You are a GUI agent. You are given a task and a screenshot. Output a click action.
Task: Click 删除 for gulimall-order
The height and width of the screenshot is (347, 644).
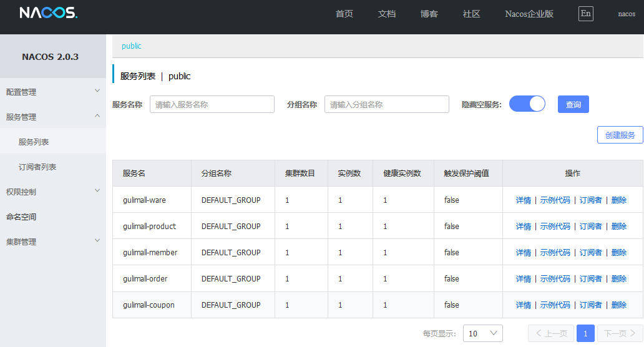(x=619, y=279)
